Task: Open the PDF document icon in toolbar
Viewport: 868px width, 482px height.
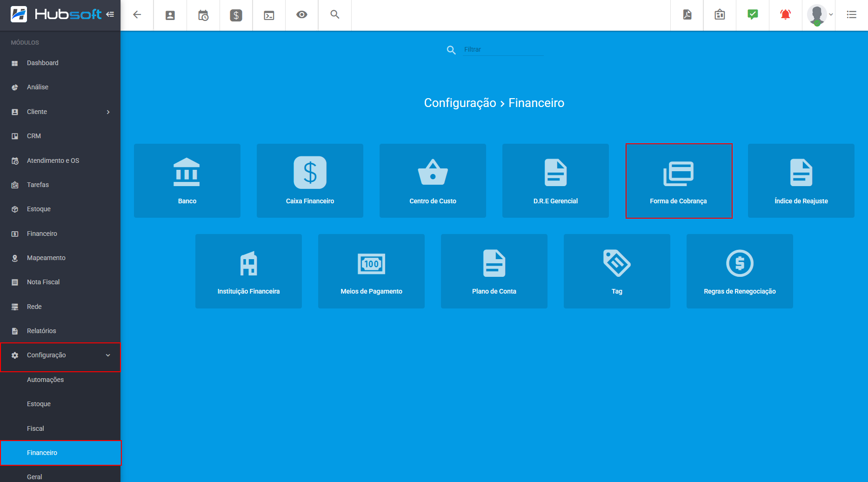Action: 687,15
